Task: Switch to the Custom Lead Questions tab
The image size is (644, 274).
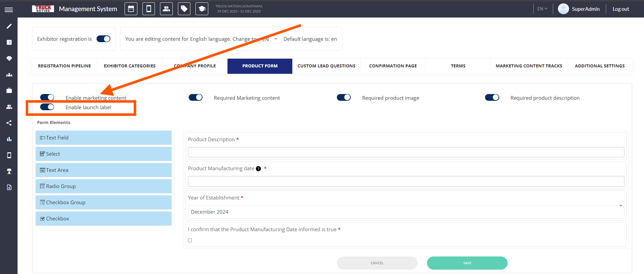Action: 326,66
